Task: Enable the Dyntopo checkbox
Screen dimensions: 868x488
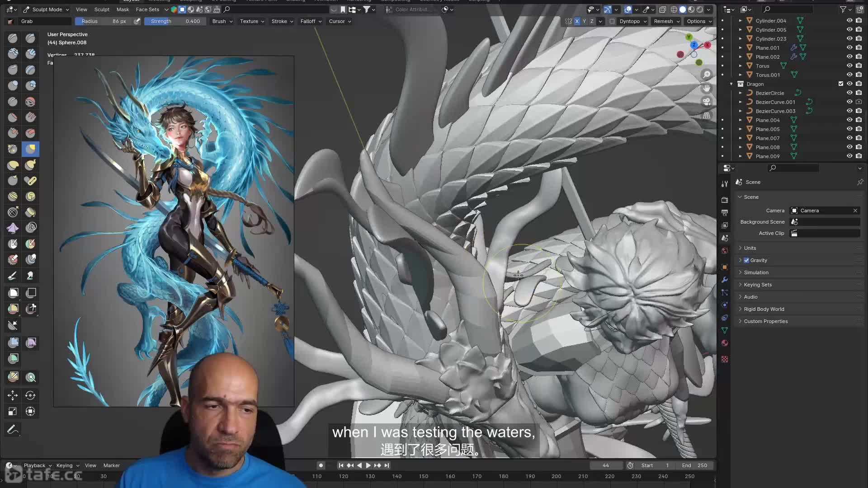Action: click(612, 21)
